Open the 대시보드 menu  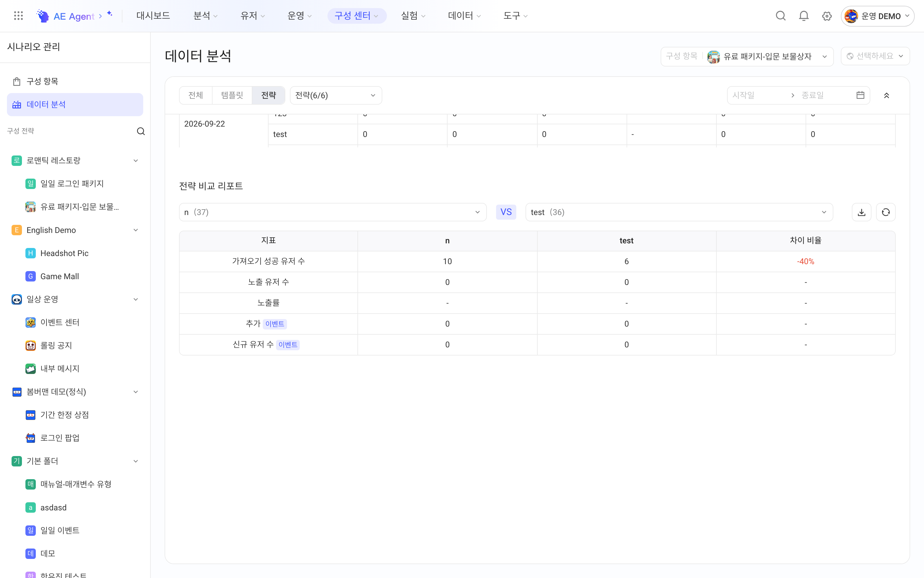[153, 16]
